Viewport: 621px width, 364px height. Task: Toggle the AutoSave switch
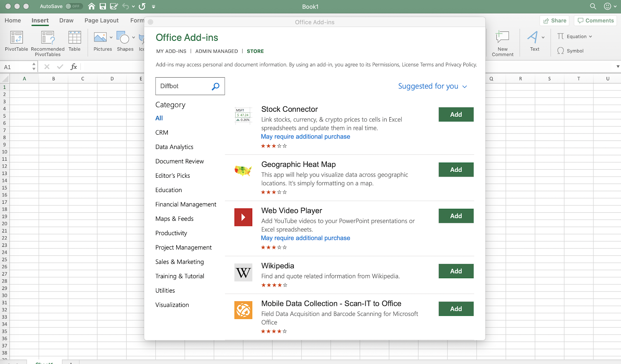coord(73,6)
